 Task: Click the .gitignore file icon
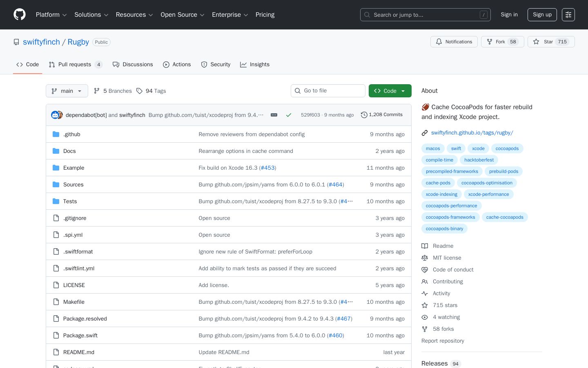[x=56, y=218]
